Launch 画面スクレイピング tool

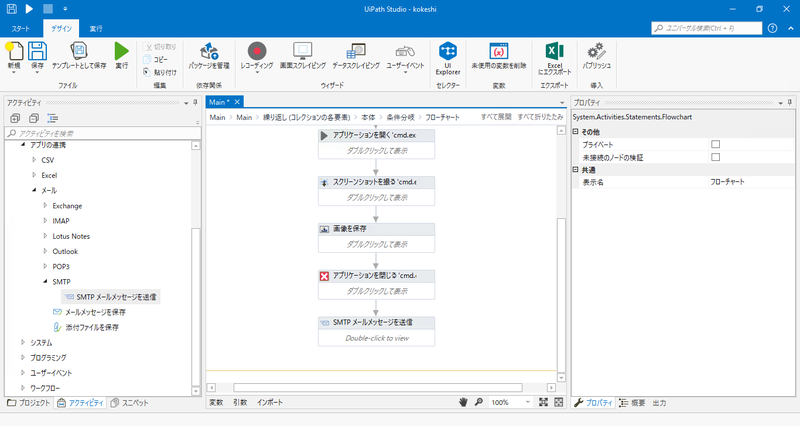[303, 52]
